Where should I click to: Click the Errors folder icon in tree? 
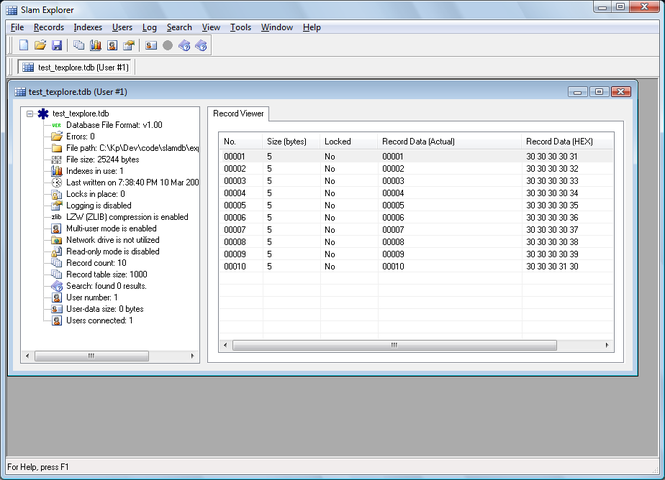pyautogui.click(x=57, y=136)
